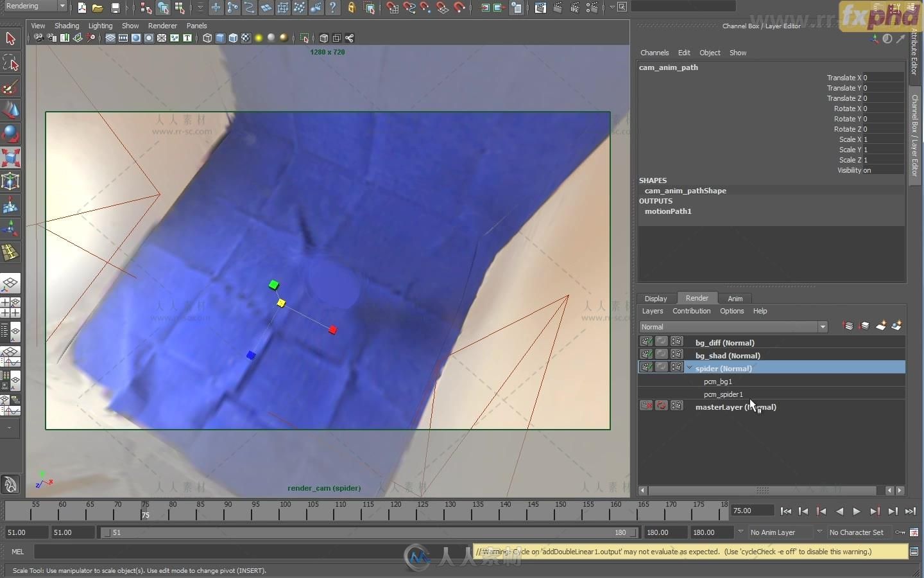Enable renderable flag on masterLayer
This screenshot has height=578, width=924.
coord(646,405)
